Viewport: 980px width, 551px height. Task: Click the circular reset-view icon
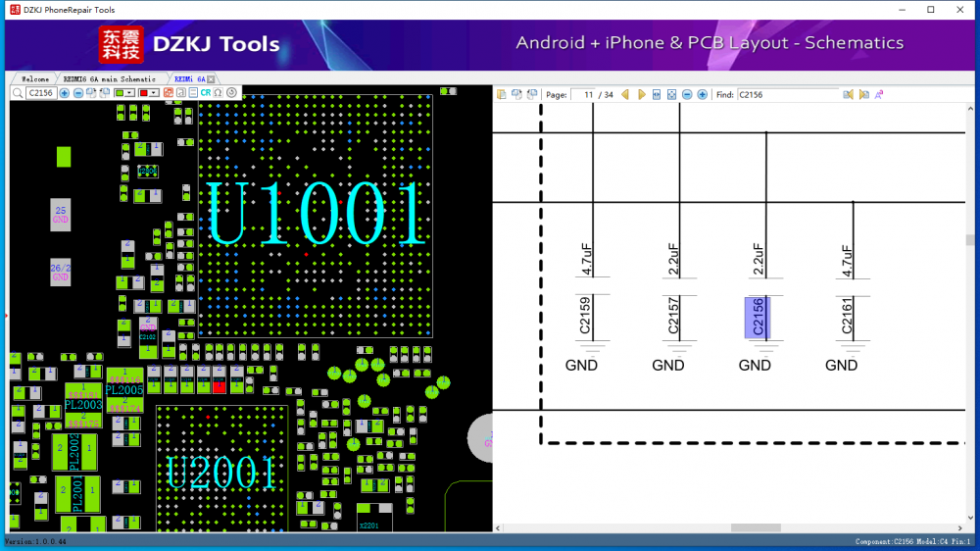(x=232, y=93)
